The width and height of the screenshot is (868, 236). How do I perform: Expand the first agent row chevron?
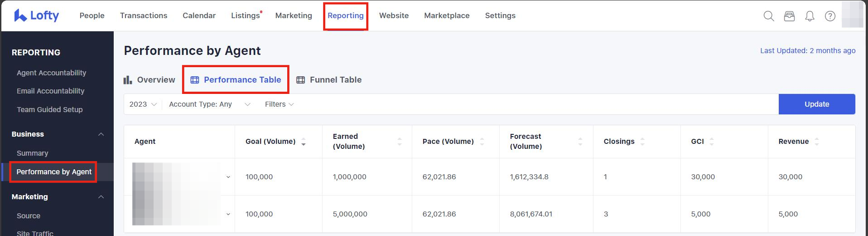(228, 177)
